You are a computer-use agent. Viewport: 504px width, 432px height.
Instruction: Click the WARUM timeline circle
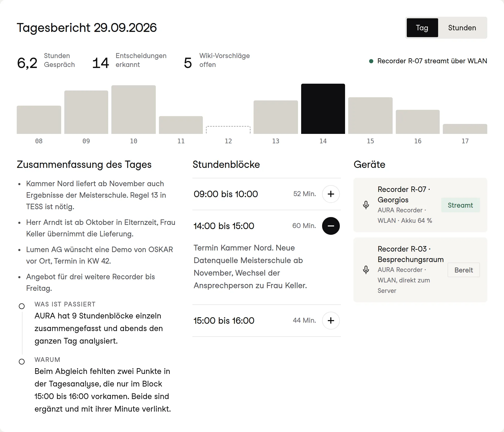(x=22, y=362)
